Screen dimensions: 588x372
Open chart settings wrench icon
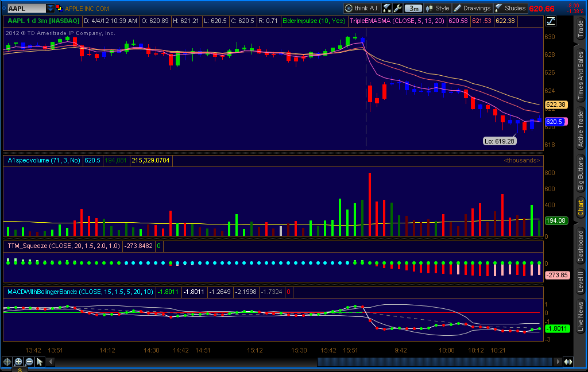point(397,8)
